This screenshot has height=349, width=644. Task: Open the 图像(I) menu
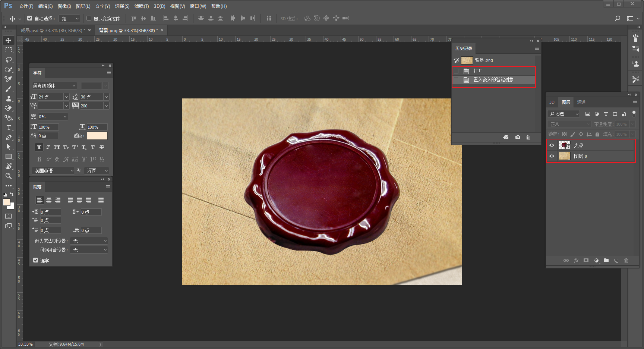click(x=64, y=6)
